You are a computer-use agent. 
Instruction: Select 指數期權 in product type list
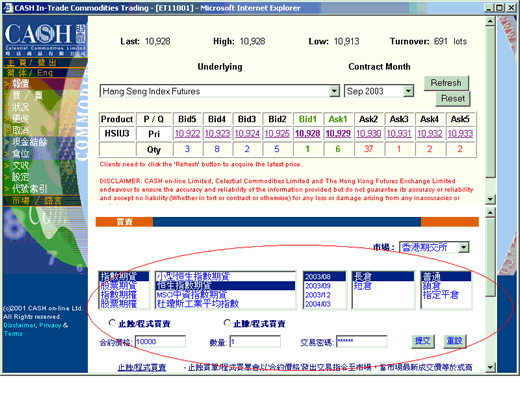(x=124, y=295)
